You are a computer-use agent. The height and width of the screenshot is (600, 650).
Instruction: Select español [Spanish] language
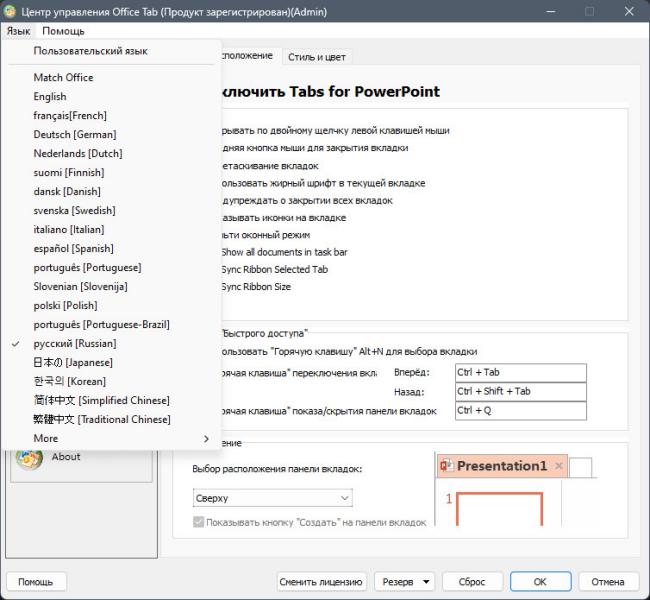[111, 249]
